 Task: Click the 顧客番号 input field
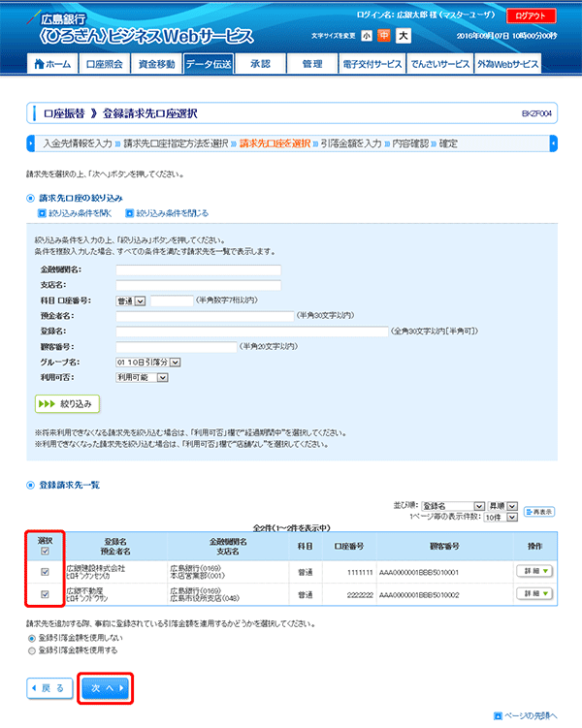[176, 347]
